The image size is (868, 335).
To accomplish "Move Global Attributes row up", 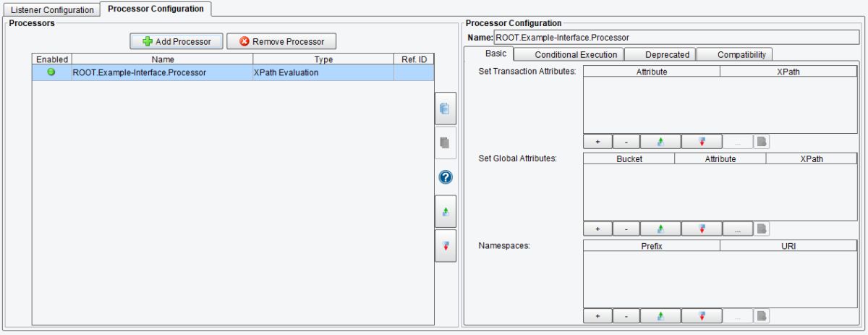I will tap(660, 229).
